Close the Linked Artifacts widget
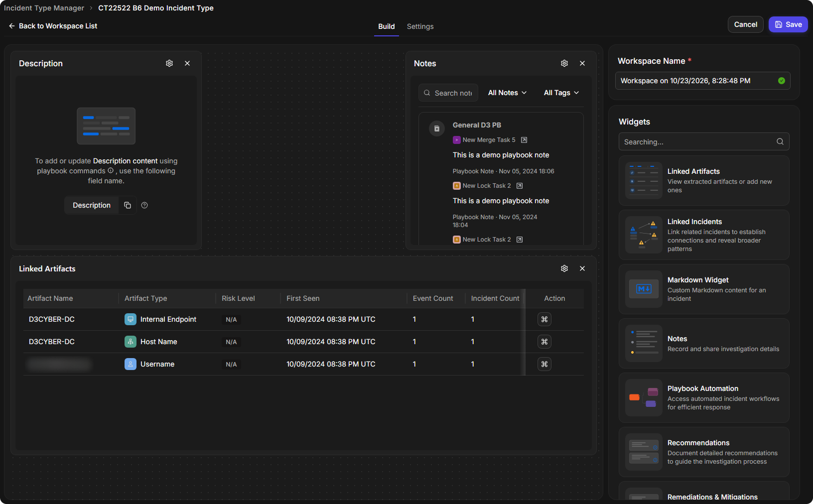 [x=582, y=268]
